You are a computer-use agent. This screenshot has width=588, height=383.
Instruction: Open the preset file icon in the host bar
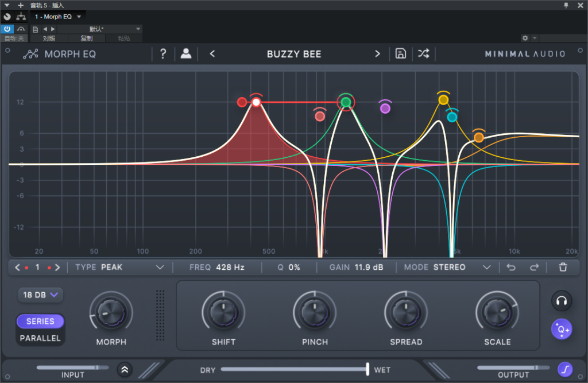pyautogui.click(x=35, y=29)
